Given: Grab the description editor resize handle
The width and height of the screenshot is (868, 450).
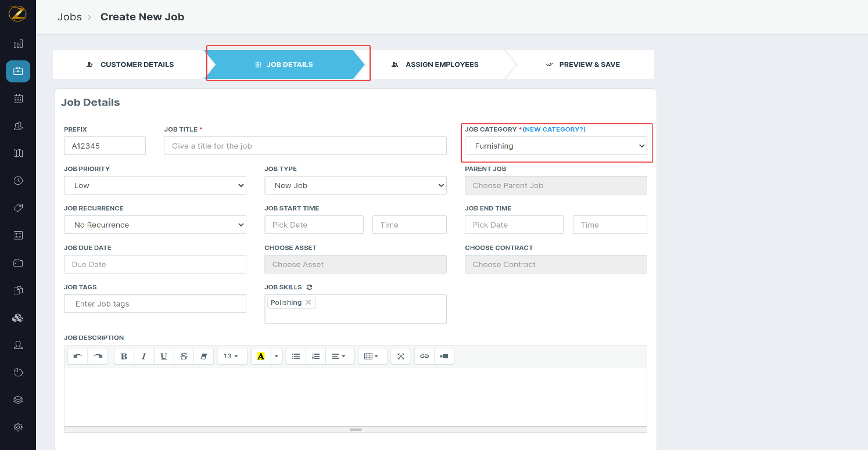Looking at the screenshot, I should (x=356, y=430).
